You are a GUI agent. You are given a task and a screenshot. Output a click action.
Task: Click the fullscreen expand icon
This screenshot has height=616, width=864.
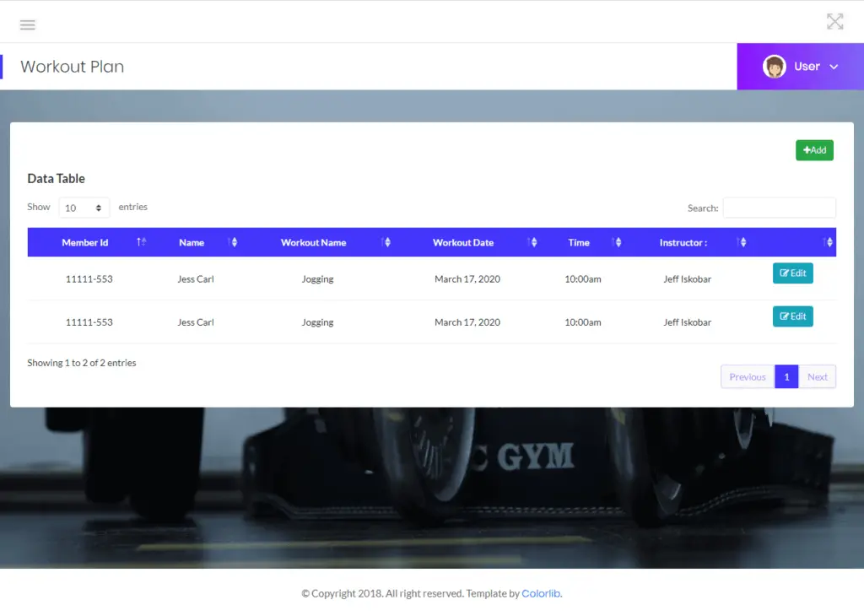pos(835,21)
